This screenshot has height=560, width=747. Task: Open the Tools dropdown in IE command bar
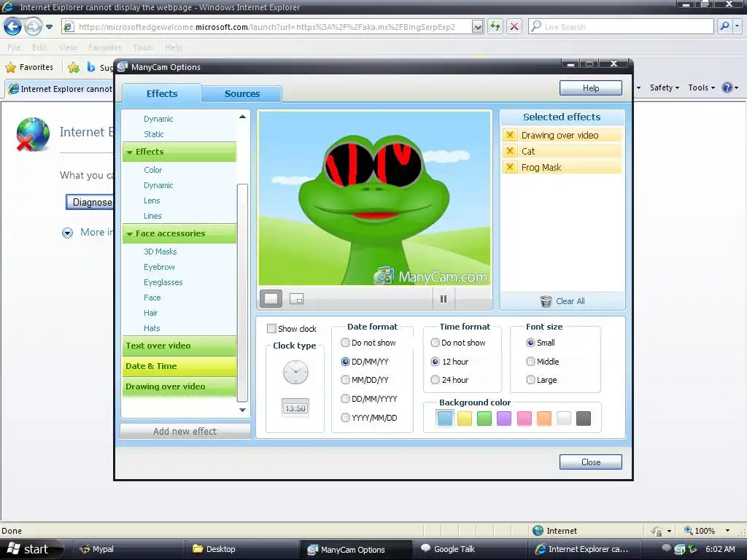pyautogui.click(x=701, y=87)
